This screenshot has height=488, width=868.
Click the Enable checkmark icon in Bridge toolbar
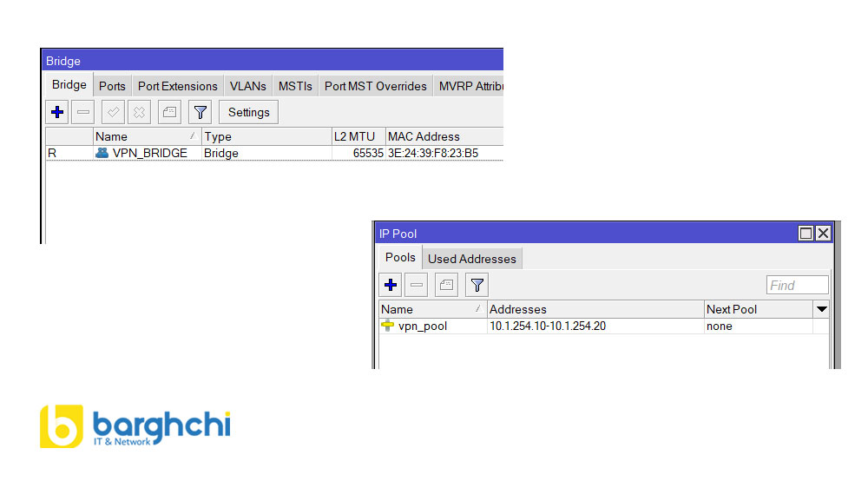tap(113, 112)
